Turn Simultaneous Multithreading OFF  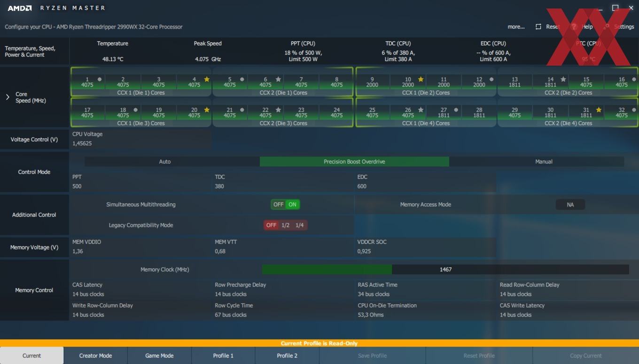(x=279, y=204)
